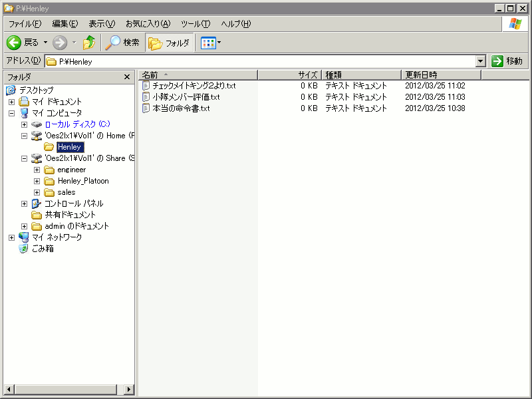Select file 本当の命令書.txt
532x399 pixels.
point(181,108)
